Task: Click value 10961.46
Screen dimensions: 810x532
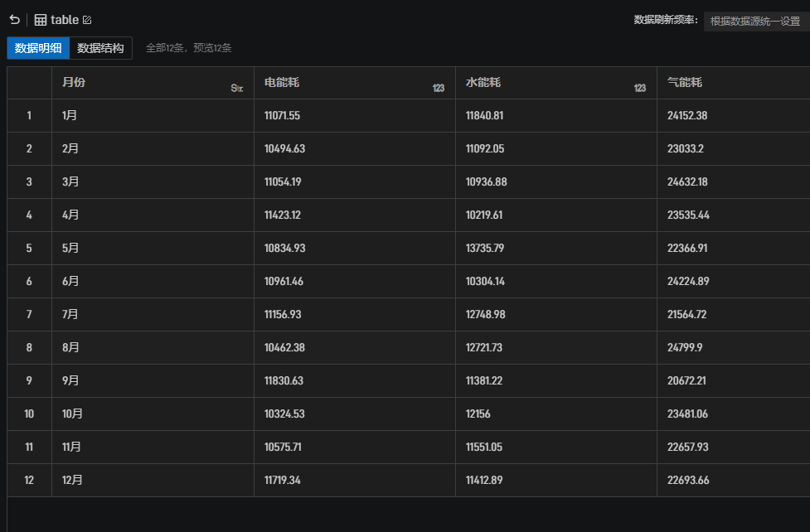Action: click(x=284, y=281)
